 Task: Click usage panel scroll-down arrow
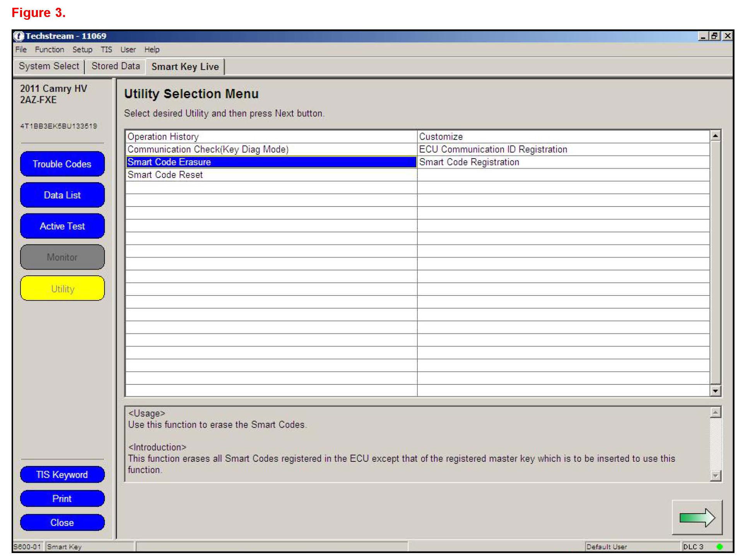716,475
